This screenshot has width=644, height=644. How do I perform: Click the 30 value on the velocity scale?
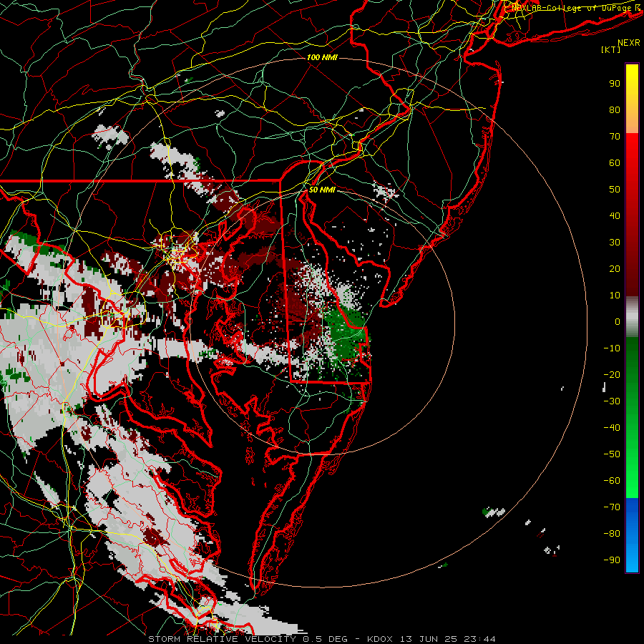(615, 243)
